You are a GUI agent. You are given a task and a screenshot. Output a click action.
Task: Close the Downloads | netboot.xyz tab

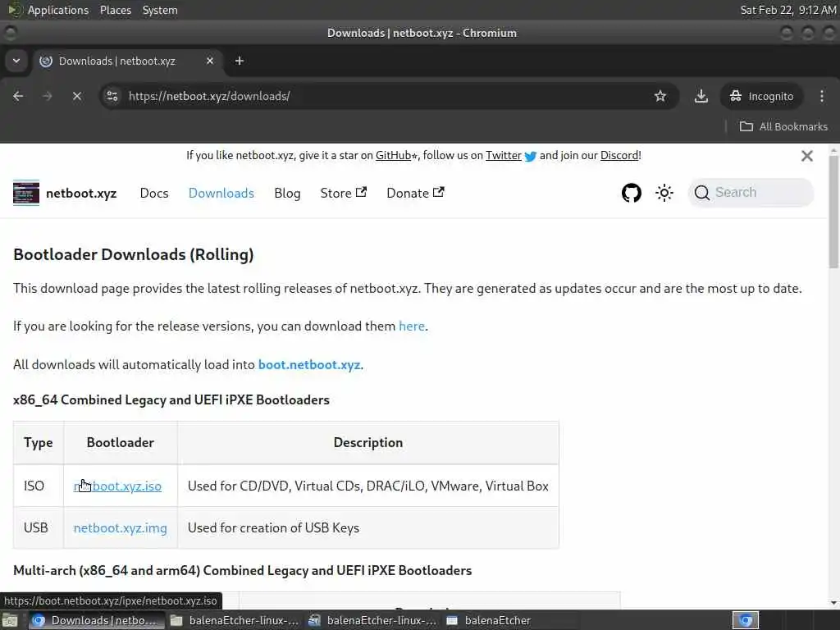[x=209, y=61]
